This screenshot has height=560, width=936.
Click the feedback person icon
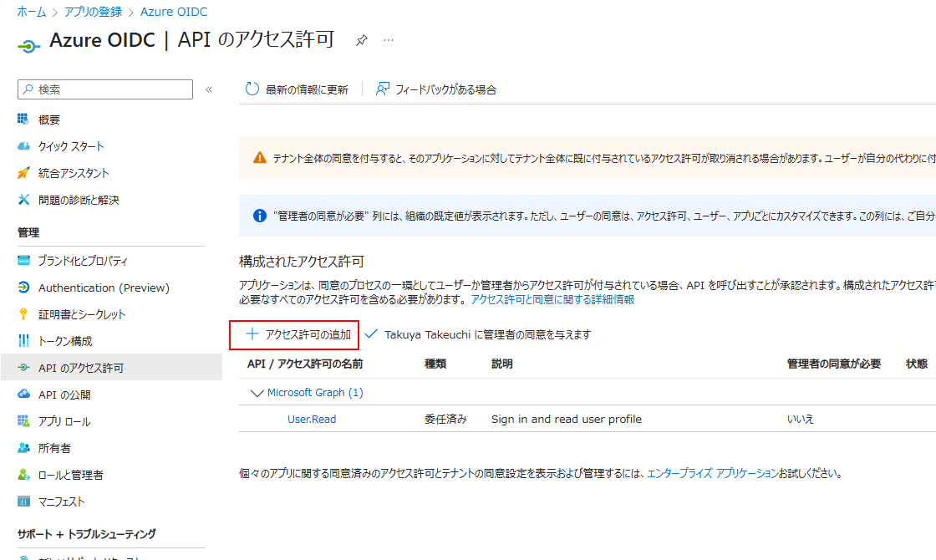[382, 89]
